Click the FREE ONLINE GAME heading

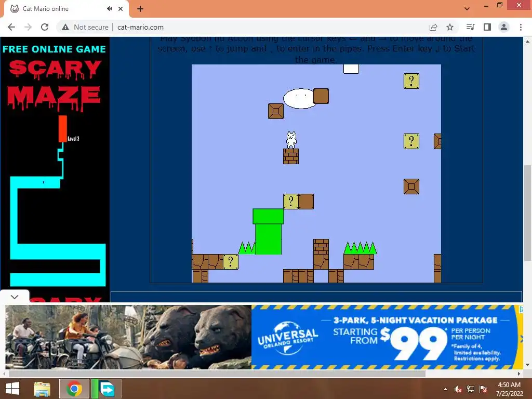coord(54,49)
